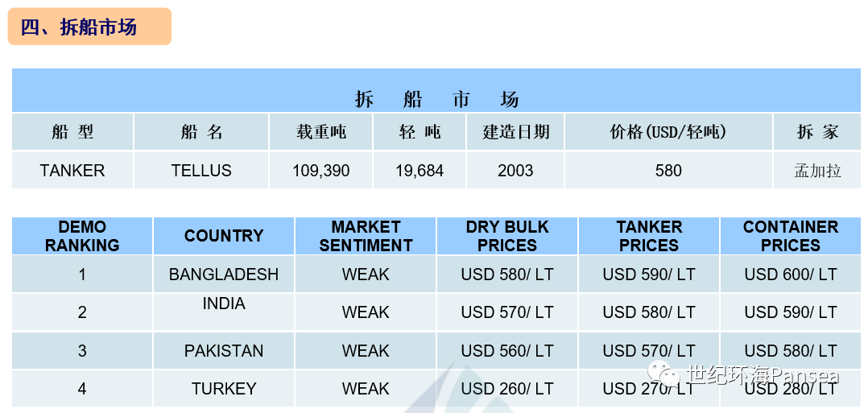Screen dimensions: 868x413
Task: Click the MARKET SENTIMENT header
Action: pos(366,236)
